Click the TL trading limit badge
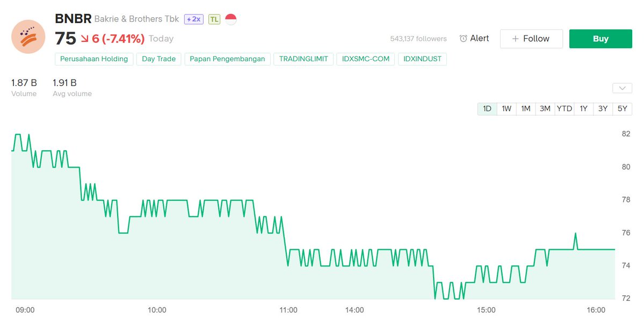644x326 pixels. (214, 19)
